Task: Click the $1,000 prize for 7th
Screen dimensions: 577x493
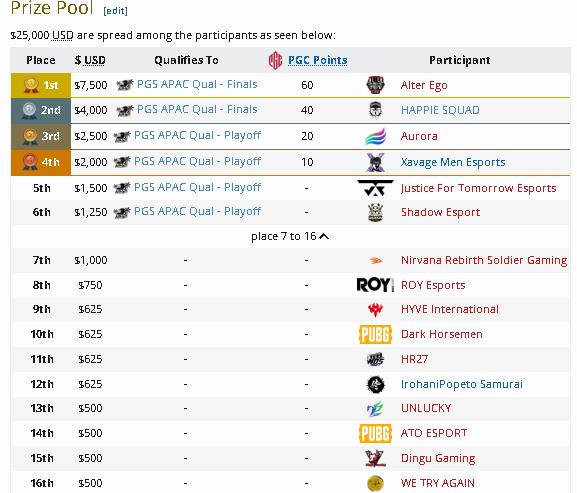Action: tap(91, 260)
